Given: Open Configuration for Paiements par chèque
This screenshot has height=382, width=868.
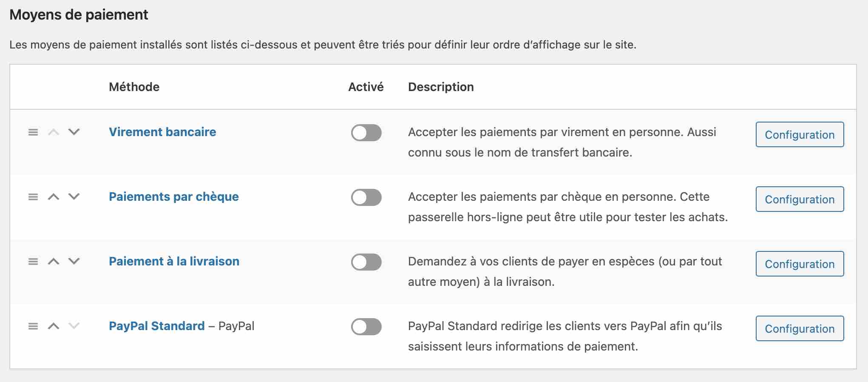Looking at the screenshot, I should (799, 199).
